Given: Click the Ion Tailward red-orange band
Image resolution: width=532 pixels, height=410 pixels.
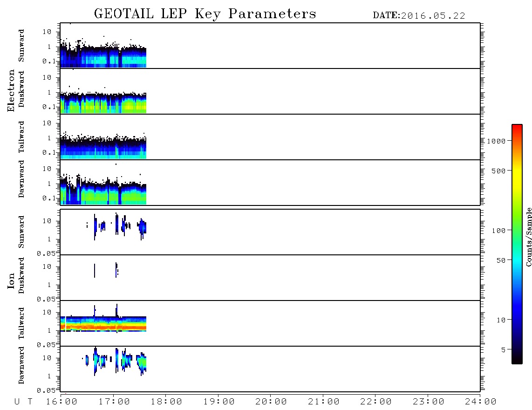Looking at the screenshot, I should tap(103, 327).
